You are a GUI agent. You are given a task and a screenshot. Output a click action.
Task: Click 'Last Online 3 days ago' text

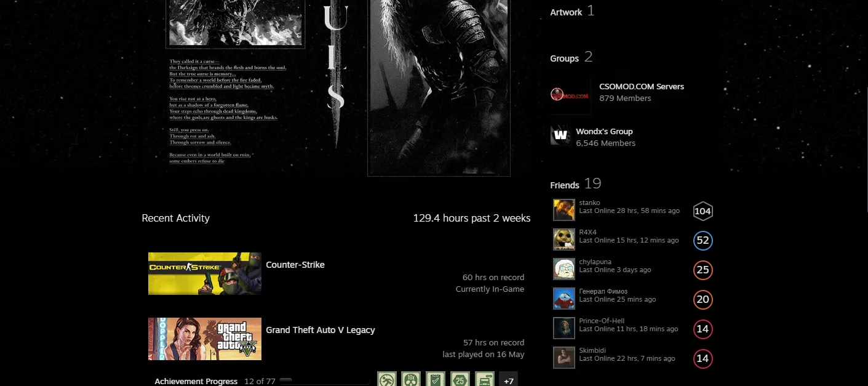tap(615, 270)
